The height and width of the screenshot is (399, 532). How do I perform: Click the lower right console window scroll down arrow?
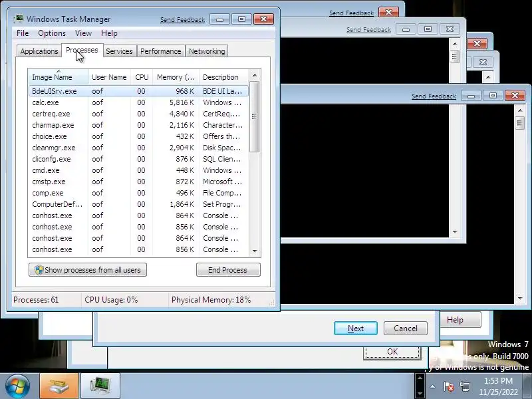(x=520, y=298)
